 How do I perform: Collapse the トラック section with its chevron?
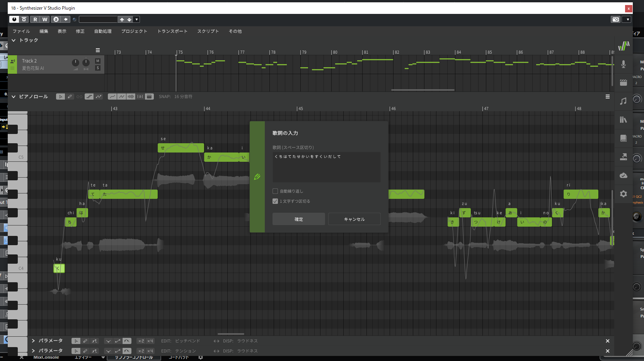[x=14, y=40]
